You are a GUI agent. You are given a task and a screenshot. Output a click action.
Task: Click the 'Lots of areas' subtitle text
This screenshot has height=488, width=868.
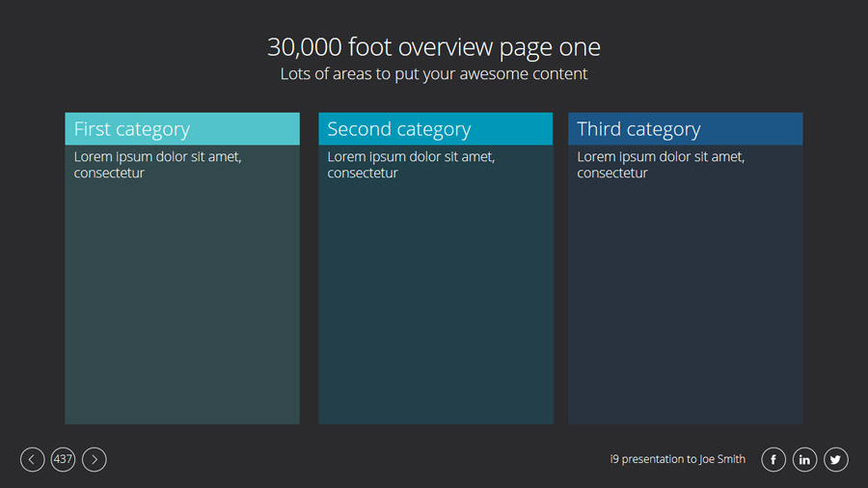[434, 74]
